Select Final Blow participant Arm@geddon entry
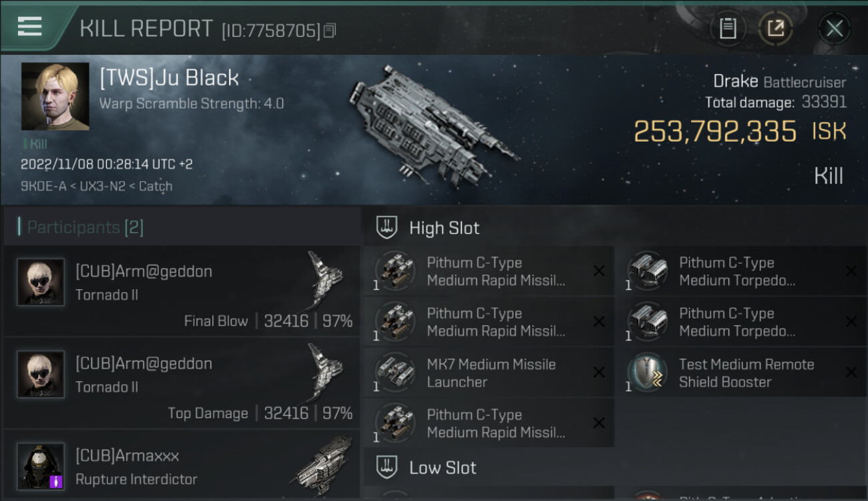The width and height of the screenshot is (868, 501). [182, 291]
